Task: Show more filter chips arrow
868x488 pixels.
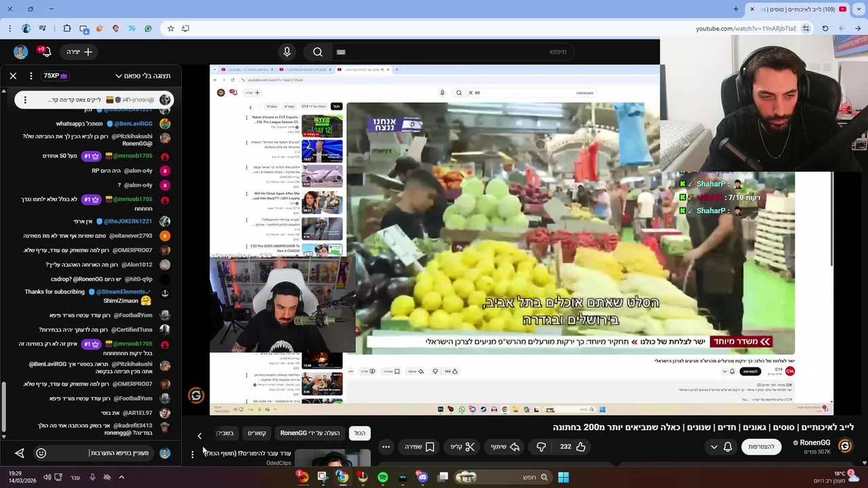Action: [x=199, y=436]
